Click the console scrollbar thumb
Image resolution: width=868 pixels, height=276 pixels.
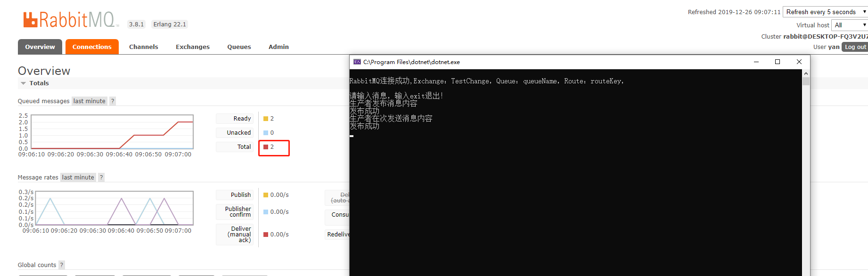[806, 81]
